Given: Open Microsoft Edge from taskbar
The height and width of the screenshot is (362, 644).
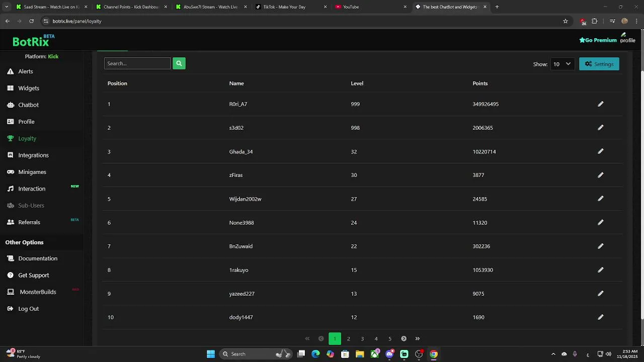Looking at the screenshot, I should pyautogui.click(x=315, y=354).
